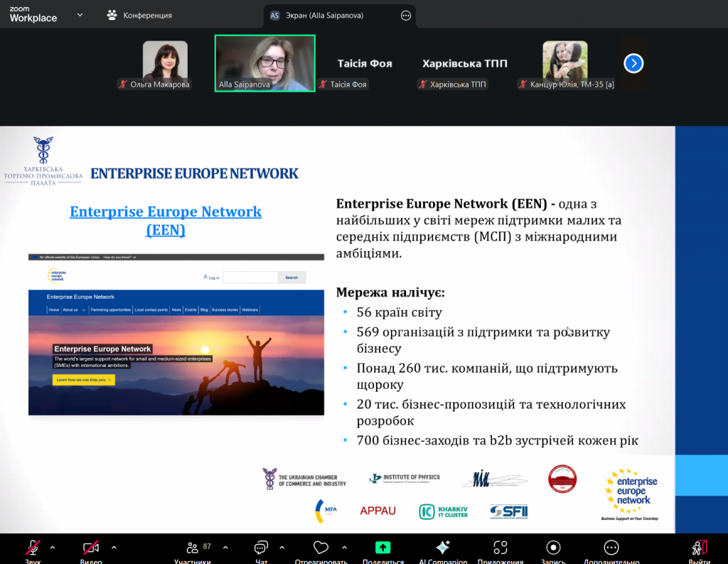
Task: Show next participants with blue arrow
Action: coord(633,63)
